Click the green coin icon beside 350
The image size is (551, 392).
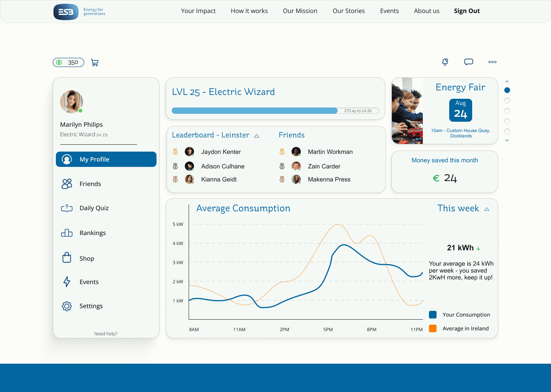(x=59, y=62)
